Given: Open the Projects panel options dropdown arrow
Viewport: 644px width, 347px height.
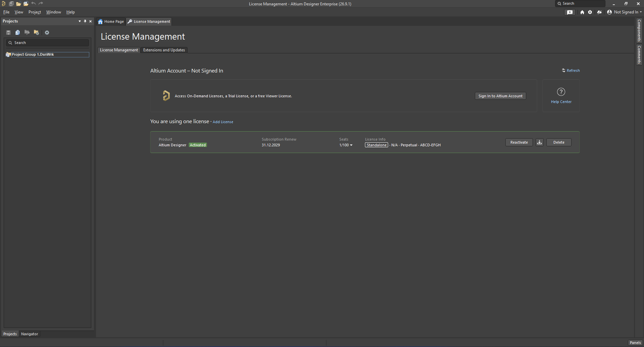Looking at the screenshot, I should tap(80, 21).
